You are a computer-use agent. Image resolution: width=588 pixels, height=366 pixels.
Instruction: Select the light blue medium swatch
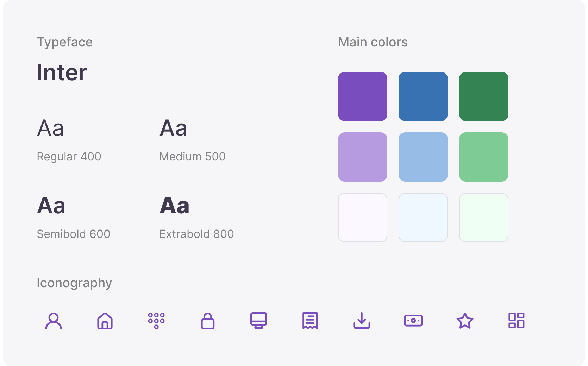[423, 157]
